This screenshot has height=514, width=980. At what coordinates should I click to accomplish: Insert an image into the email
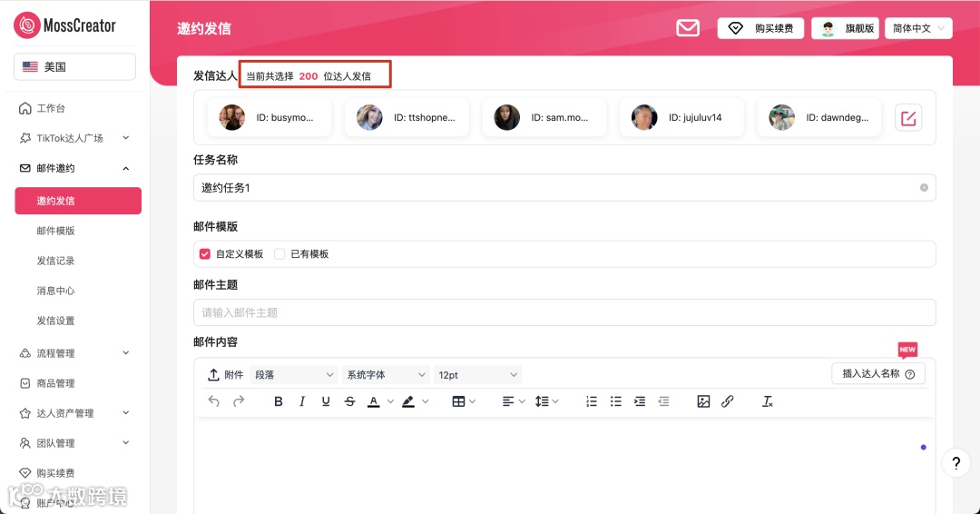click(703, 401)
